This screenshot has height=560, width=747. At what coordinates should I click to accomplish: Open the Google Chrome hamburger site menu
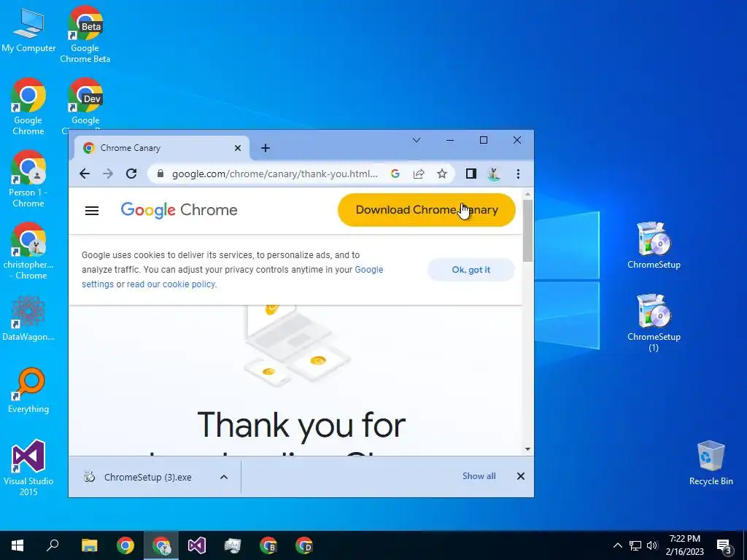(x=92, y=211)
